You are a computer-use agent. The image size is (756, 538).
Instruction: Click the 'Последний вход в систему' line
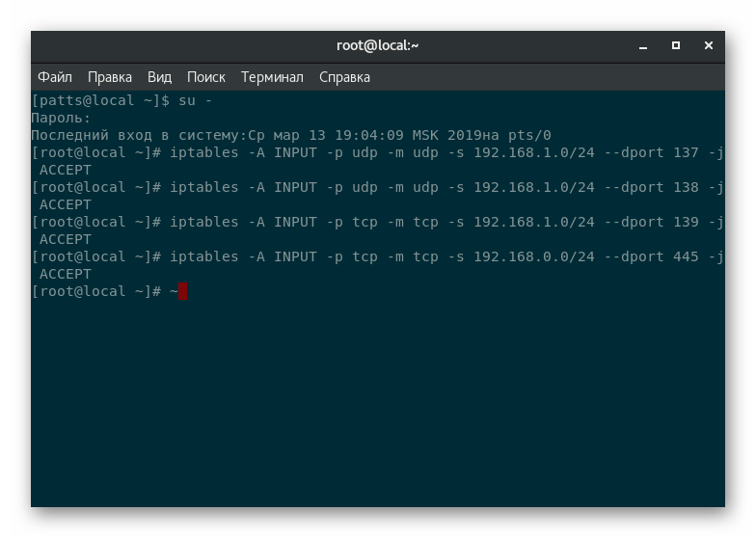click(291, 135)
